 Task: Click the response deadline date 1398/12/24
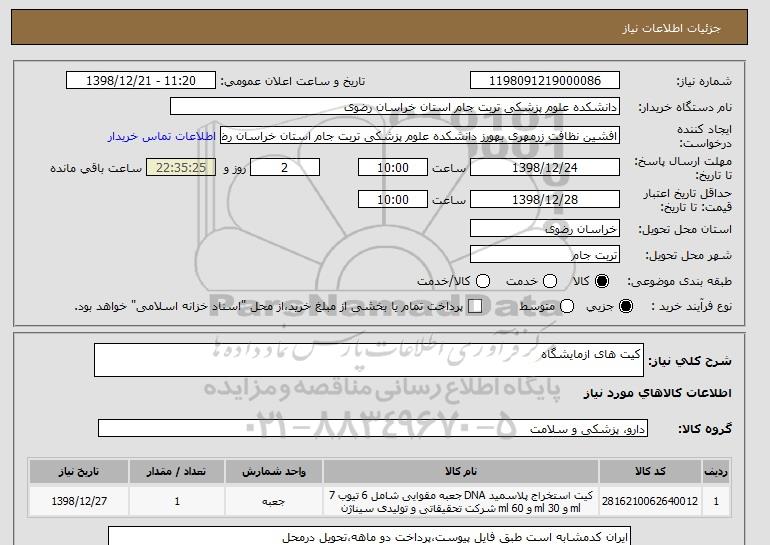(545, 167)
